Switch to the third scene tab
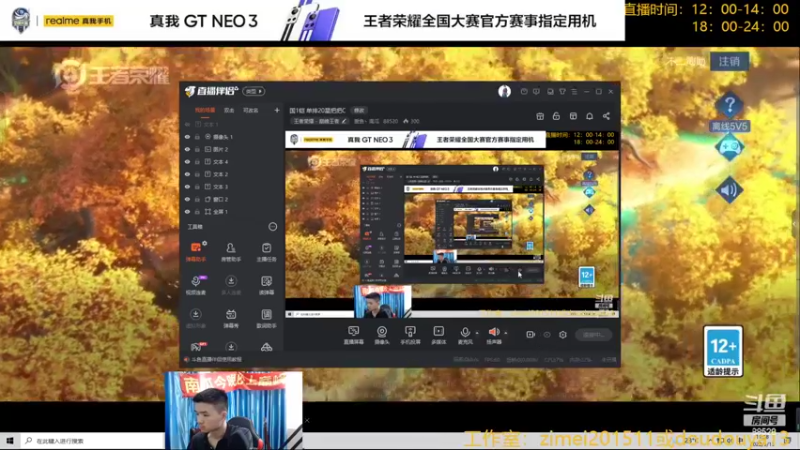 (251, 110)
